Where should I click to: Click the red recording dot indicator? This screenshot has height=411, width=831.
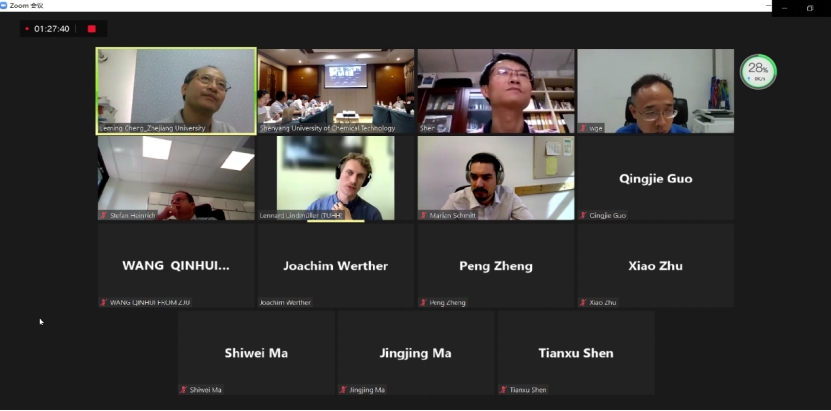click(27, 29)
